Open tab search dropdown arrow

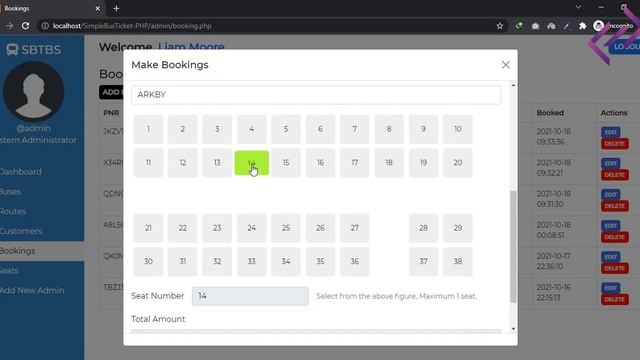click(578, 7)
